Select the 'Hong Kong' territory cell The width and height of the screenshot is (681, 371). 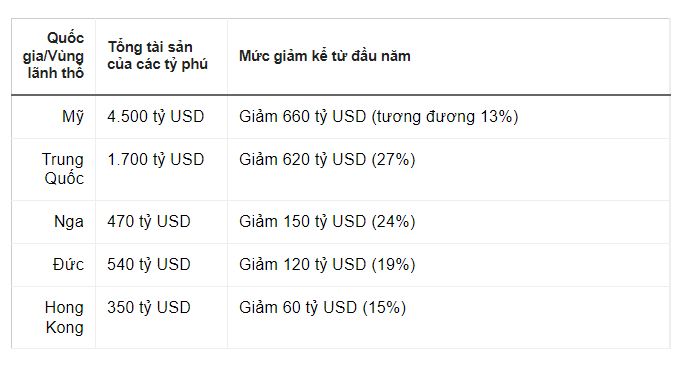pos(53,317)
